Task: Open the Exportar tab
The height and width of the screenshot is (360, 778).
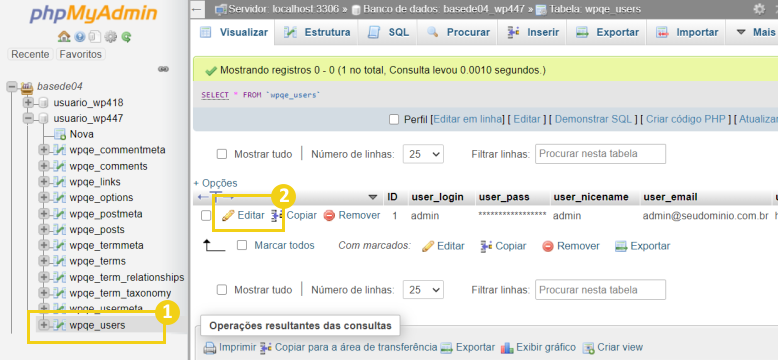Action: click(607, 32)
